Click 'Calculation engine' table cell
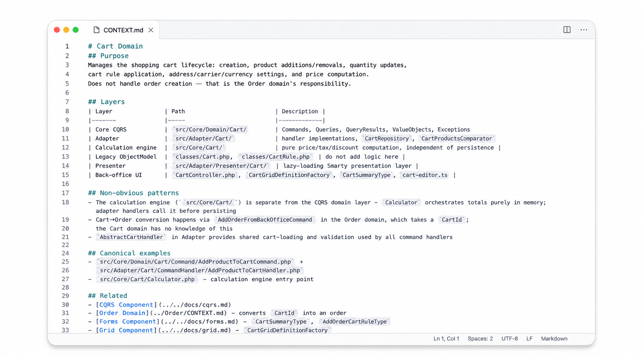The image size is (644, 356). 126,148
